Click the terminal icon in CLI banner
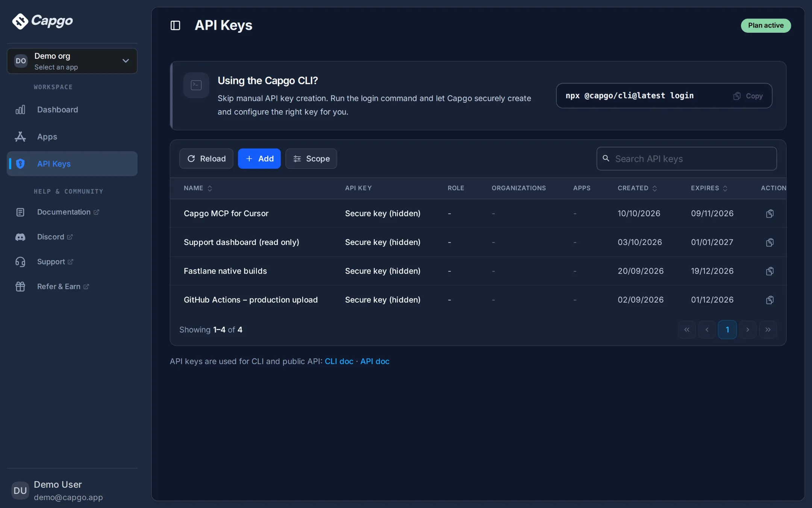 [196, 85]
